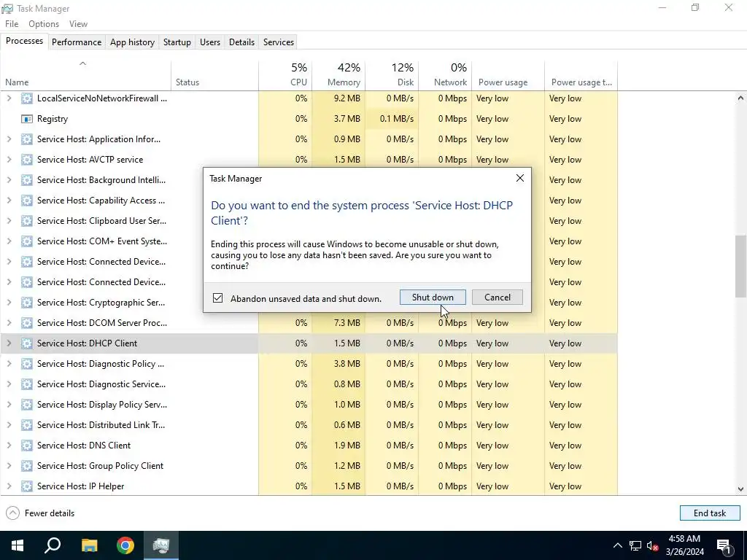Click the scrollbar down arrow
This screenshot has height=560, width=747.
click(740, 489)
